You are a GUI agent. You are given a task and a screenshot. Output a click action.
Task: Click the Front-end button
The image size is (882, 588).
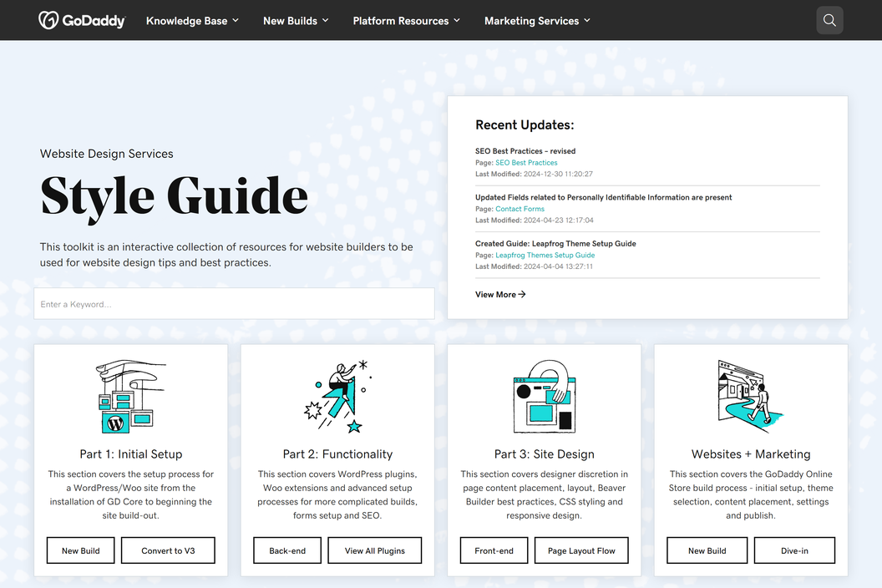pyautogui.click(x=494, y=550)
